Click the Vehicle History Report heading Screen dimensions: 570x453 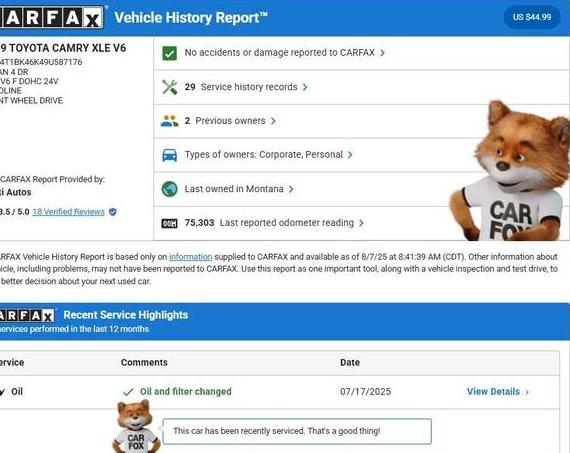[191, 18]
